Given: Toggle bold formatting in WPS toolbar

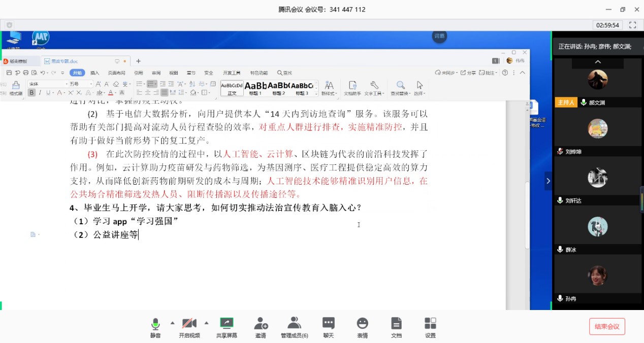Looking at the screenshot, I should [33, 93].
